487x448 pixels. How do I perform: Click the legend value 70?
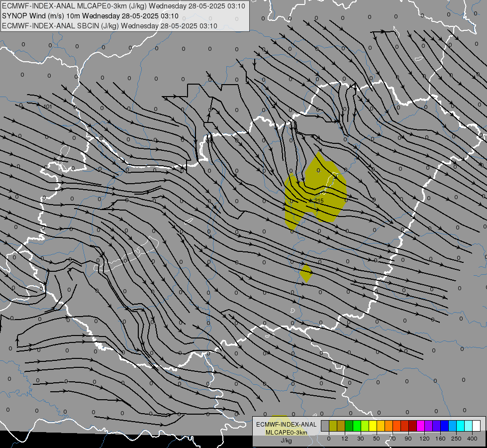[x=392, y=439]
